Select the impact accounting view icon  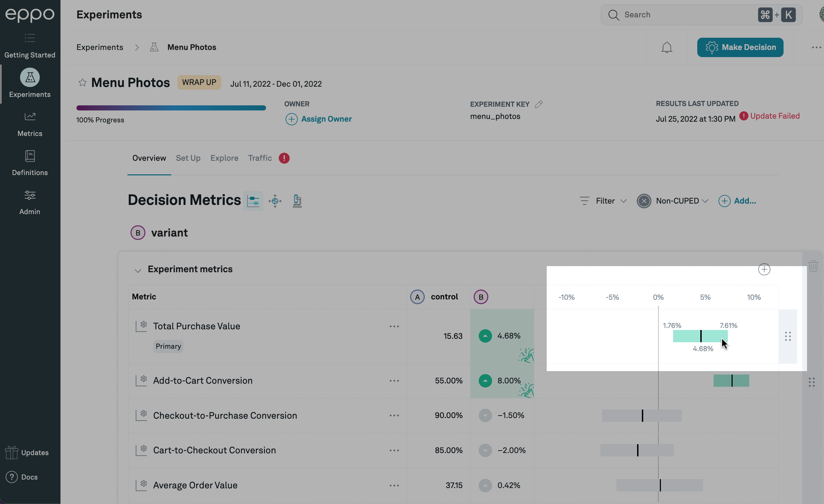(x=275, y=201)
